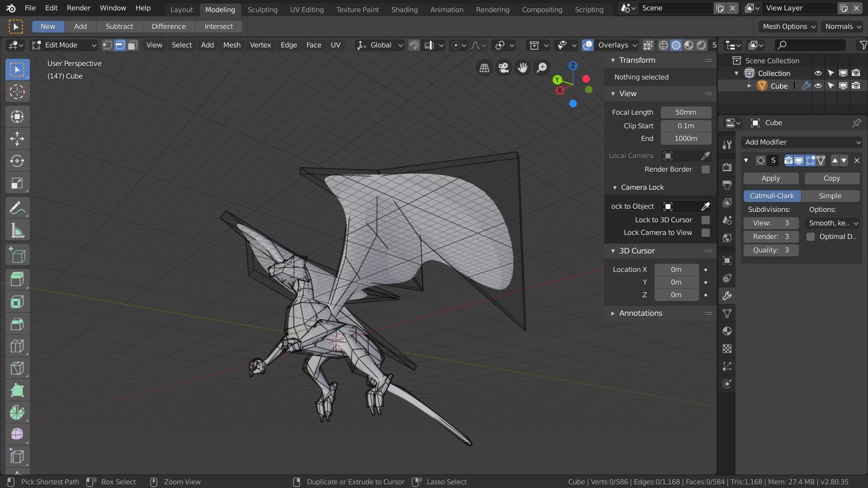Click the 3D Cursor Location X field

coord(676,270)
